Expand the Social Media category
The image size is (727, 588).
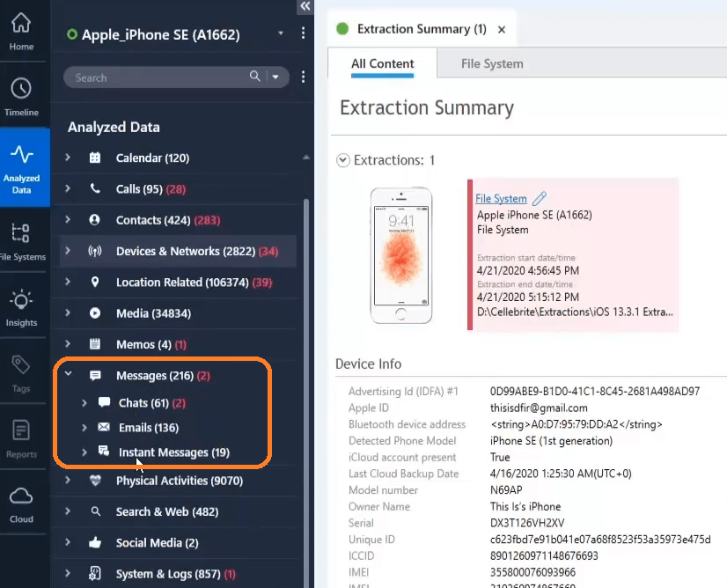click(x=68, y=542)
